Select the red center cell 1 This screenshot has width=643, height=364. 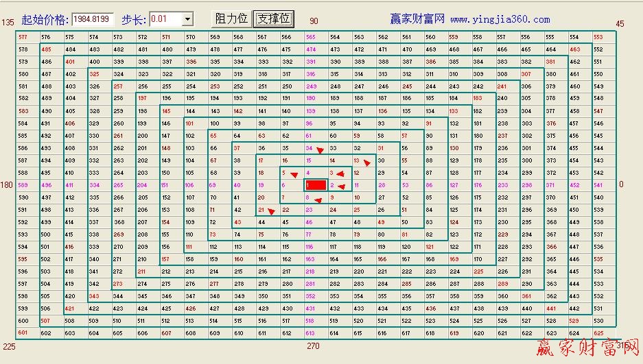pyautogui.click(x=315, y=185)
